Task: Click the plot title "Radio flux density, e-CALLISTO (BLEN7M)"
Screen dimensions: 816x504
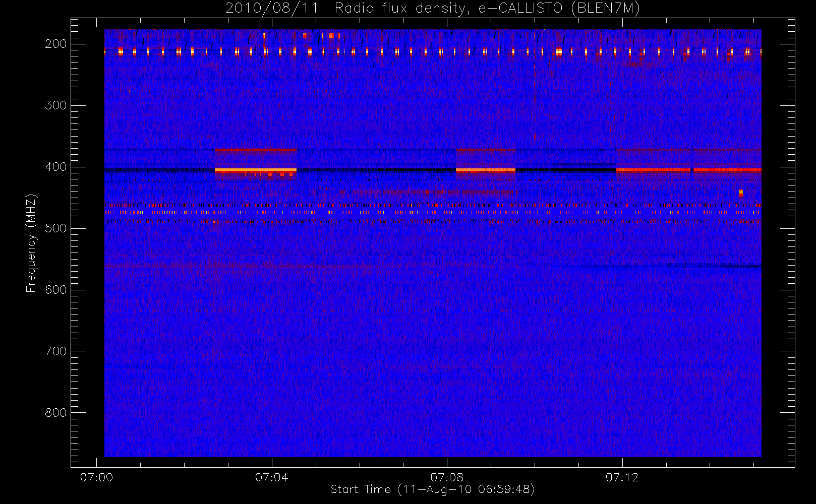Action: [487, 9]
